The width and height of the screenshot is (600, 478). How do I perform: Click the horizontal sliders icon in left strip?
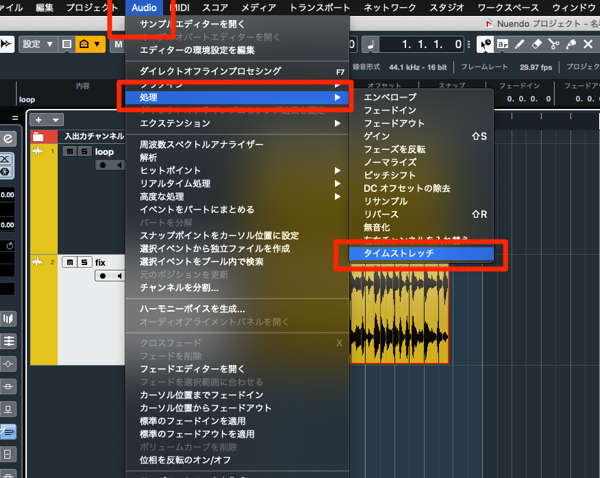[x=8, y=341]
